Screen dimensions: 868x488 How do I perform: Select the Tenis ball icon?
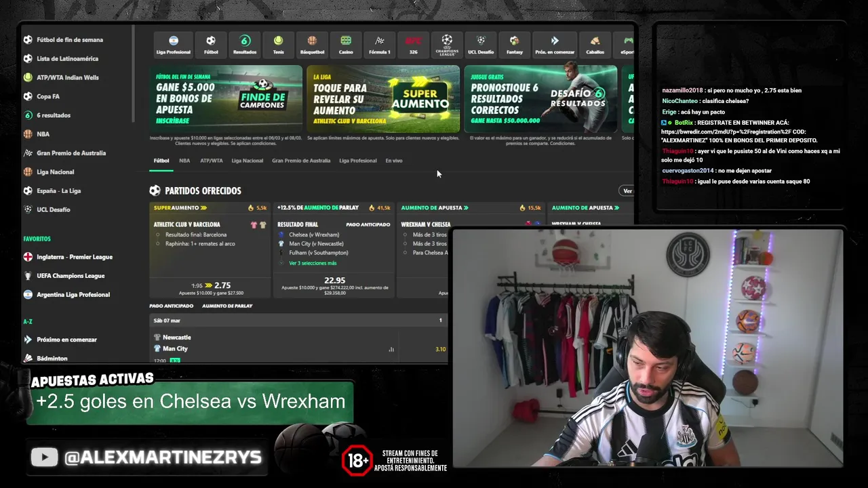278,41
